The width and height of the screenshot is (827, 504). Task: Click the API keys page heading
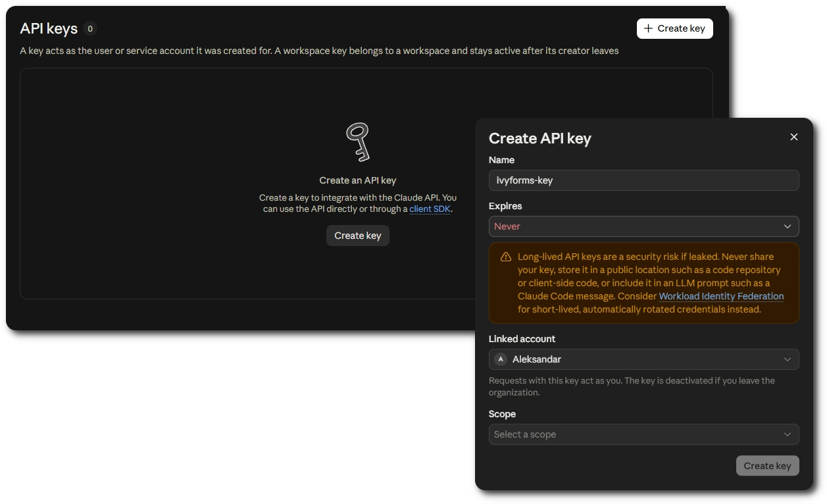click(x=49, y=29)
